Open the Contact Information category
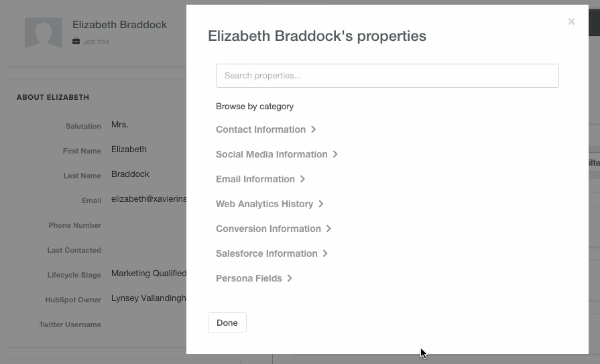The height and width of the screenshot is (364, 600). click(x=261, y=129)
